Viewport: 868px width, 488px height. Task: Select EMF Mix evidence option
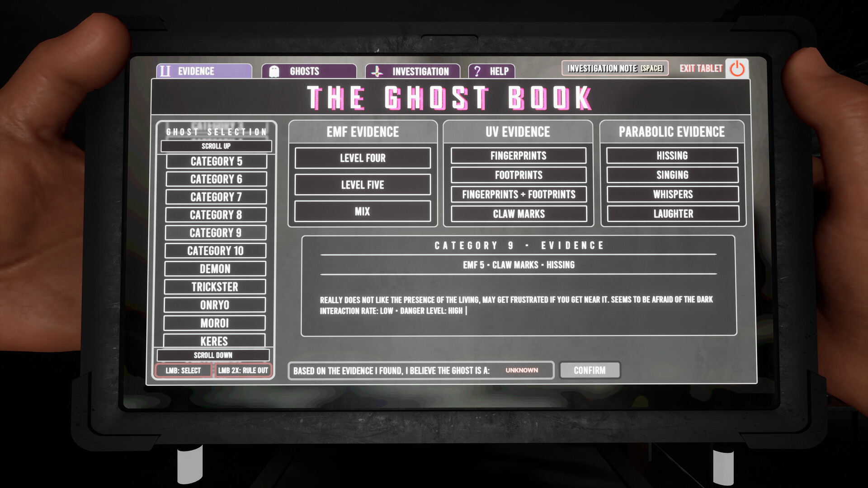pyautogui.click(x=363, y=211)
